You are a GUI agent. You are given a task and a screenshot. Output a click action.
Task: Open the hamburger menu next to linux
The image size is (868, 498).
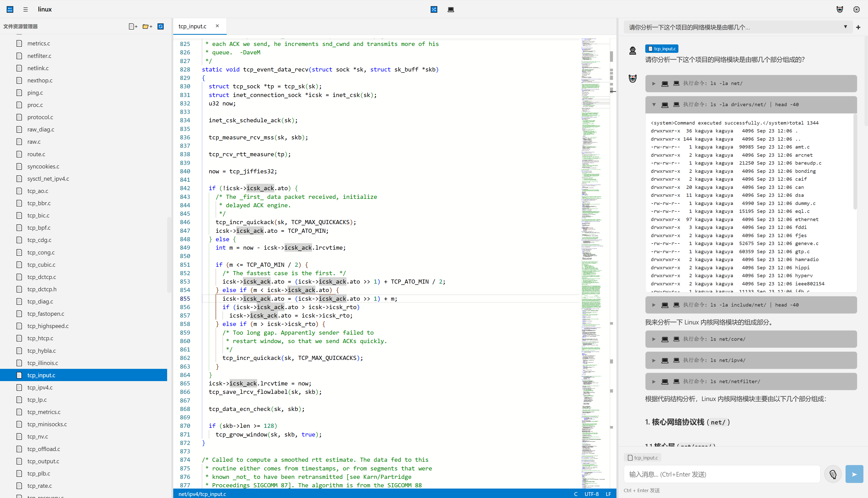26,9
